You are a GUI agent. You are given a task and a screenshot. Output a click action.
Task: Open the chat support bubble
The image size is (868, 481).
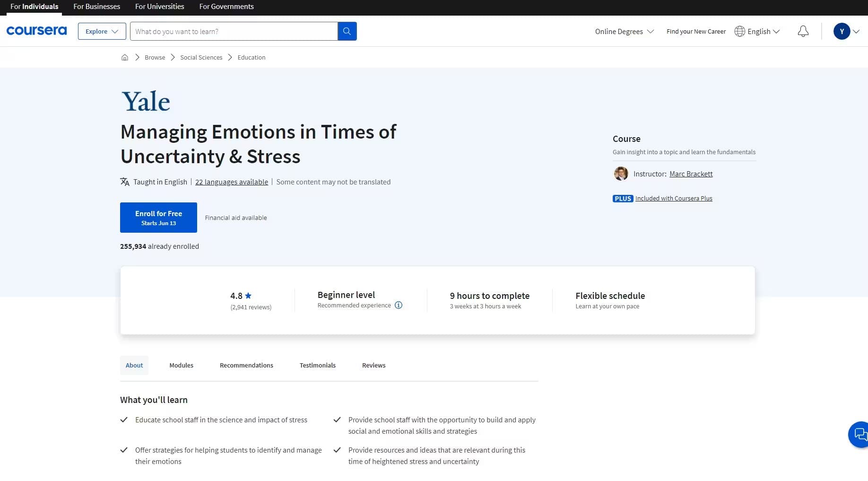[x=859, y=434]
